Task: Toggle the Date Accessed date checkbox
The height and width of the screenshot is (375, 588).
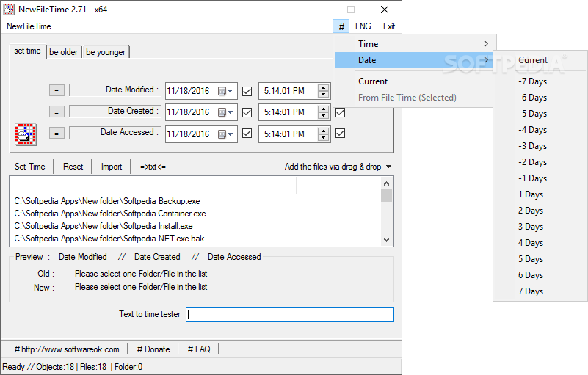Action: [x=247, y=134]
